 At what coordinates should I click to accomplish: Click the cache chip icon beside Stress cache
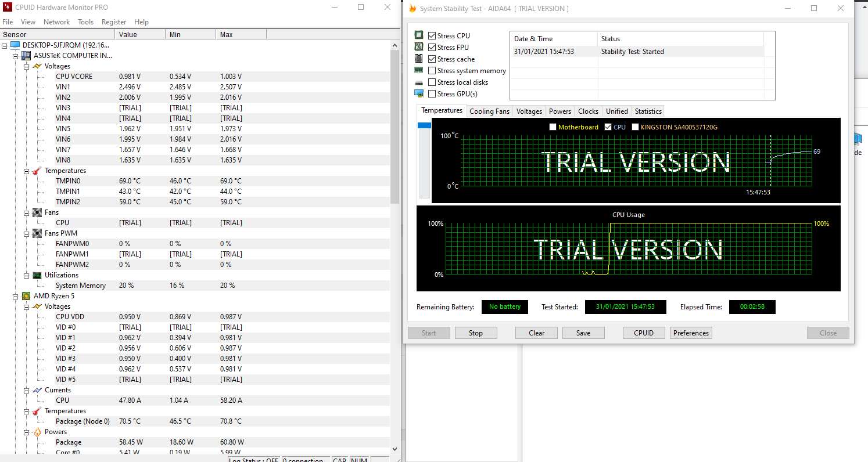(419, 59)
